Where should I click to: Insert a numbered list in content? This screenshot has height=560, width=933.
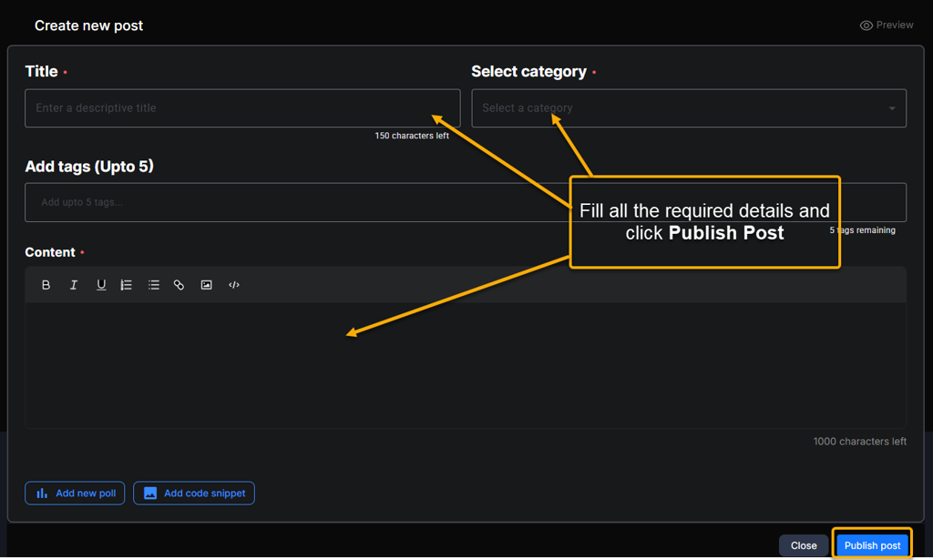(127, 285)
